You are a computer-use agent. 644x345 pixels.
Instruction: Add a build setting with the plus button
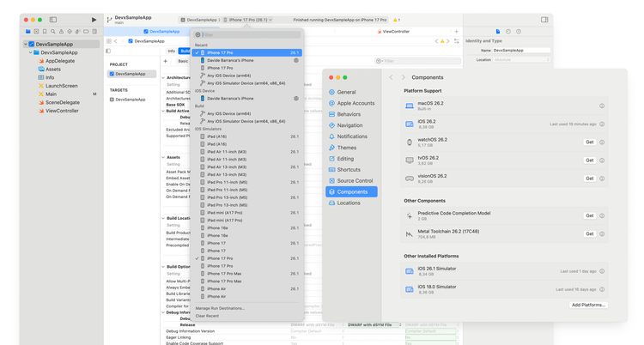point(166,61)
